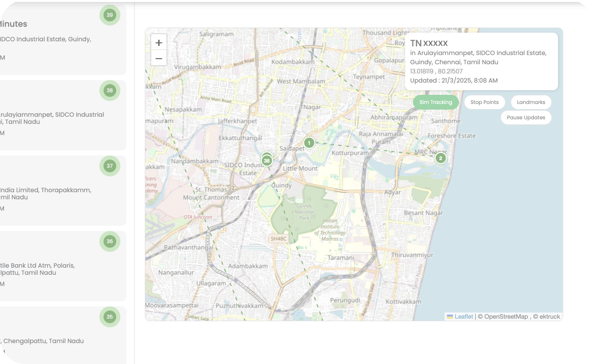The image size is (594, 364).
Task: Select marker 2 near MRC Nagar
Action: 440,158
